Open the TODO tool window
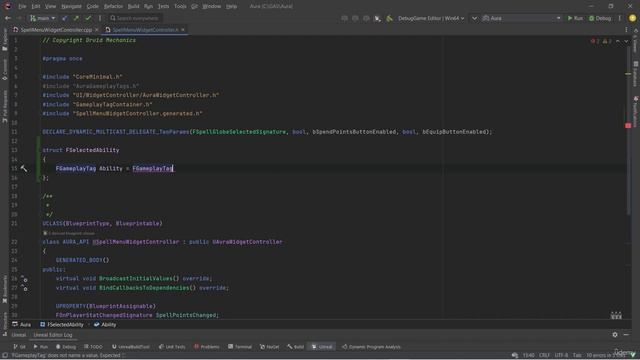 click(x=93, y=347)
